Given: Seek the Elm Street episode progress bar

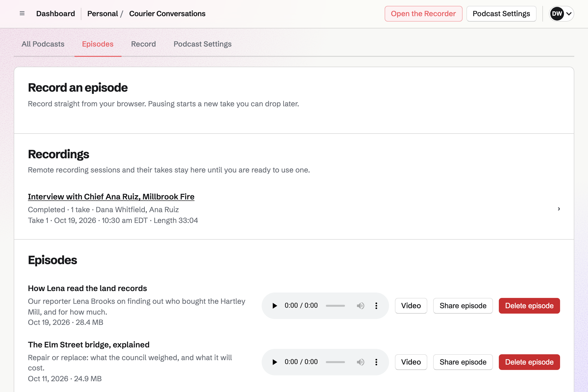Looking at the screenshot, I should tap(335, 362).
